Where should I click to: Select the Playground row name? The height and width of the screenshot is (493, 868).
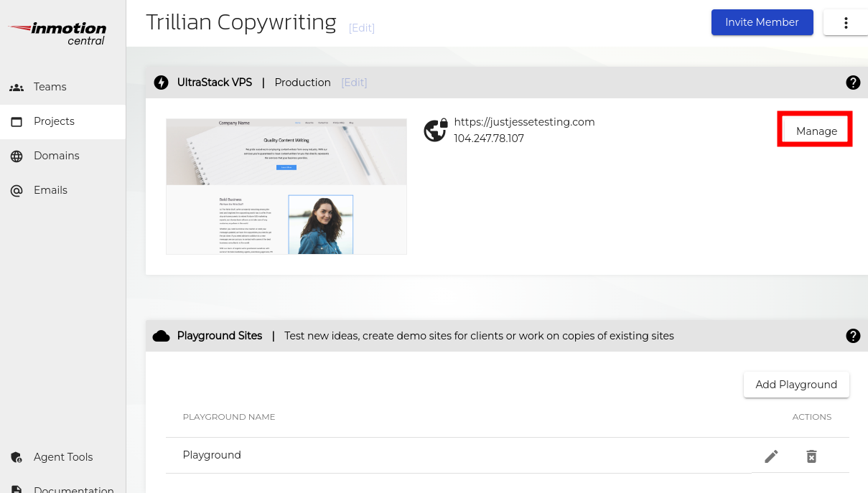coord(212,455)
